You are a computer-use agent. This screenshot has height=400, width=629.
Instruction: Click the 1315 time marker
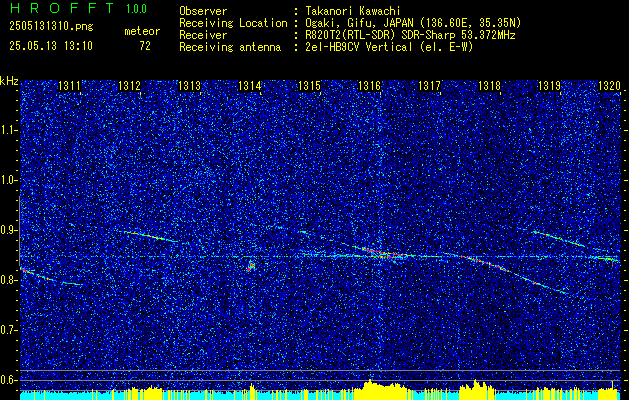tap(309, 85)
